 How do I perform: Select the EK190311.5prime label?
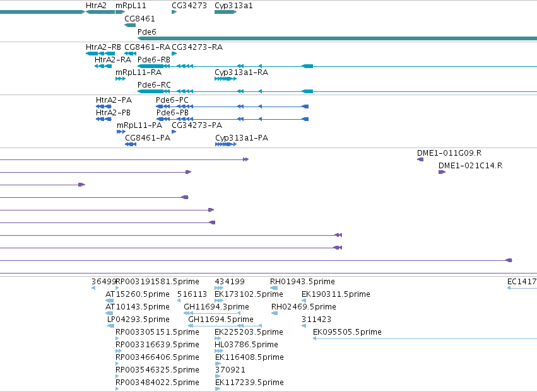336,294
